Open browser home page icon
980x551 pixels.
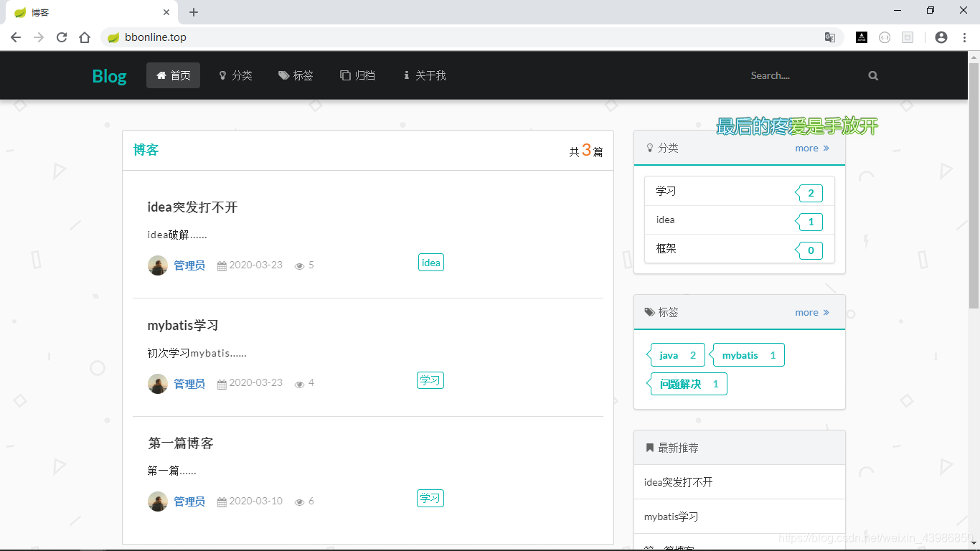click(x=85, y=37)
